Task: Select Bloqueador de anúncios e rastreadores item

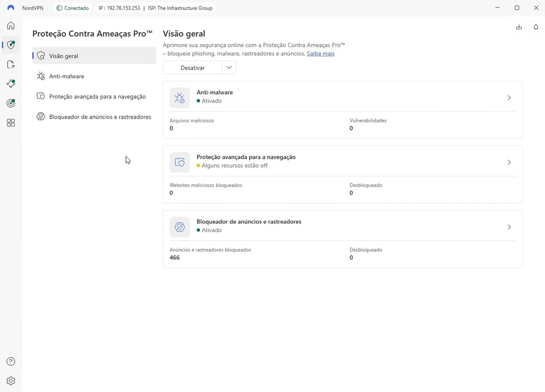Action: click(x=94, y=117)
